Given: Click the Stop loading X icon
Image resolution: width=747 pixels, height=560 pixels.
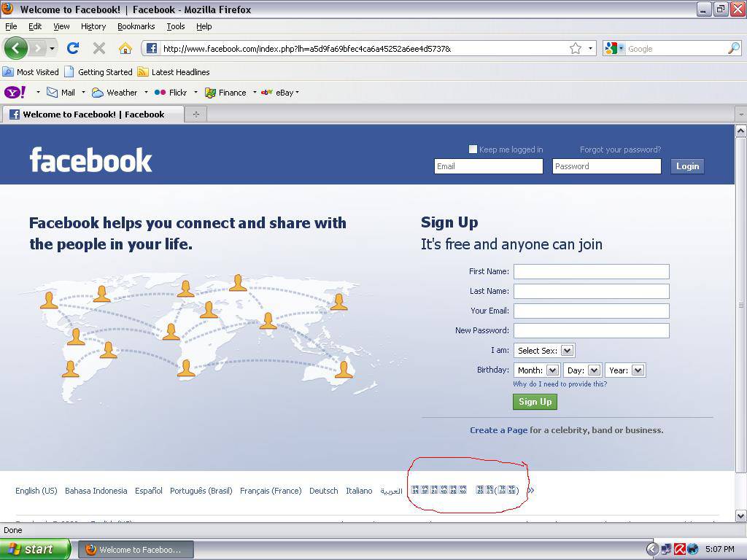Looking at the screenshot, I should 99,48.
